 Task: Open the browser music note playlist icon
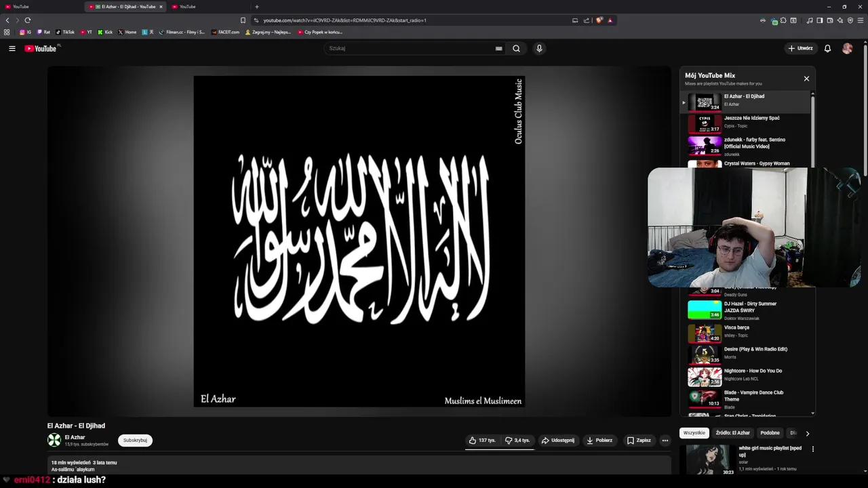pyautogui.click(x=810, y=20)
